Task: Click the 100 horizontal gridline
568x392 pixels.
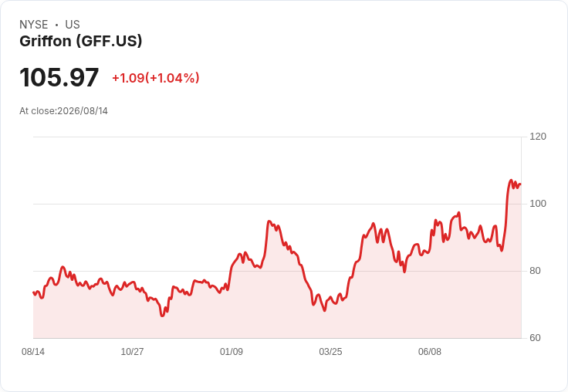Action: pyautogui.click(x=277, y=204)
